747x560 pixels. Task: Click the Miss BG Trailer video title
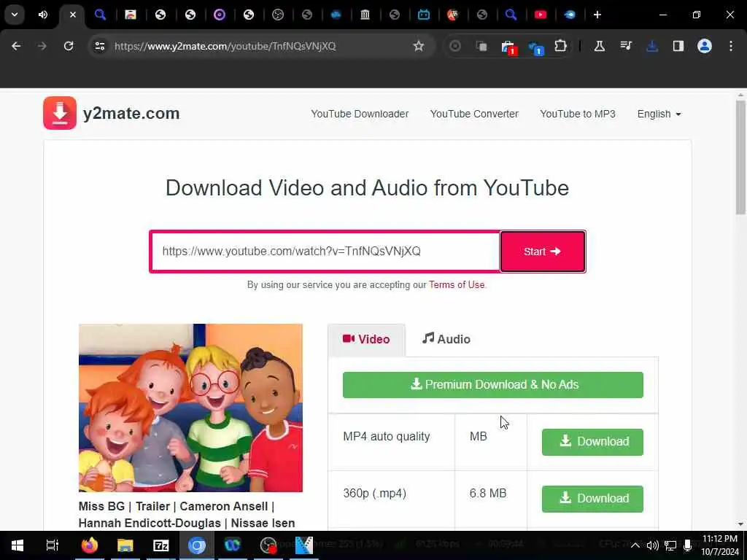187,514
